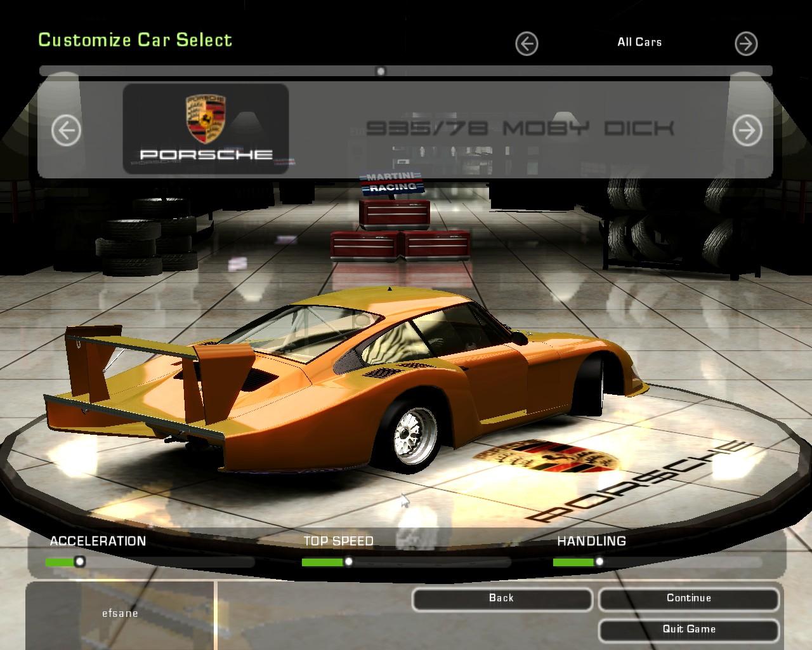Click the Porsche manufacturer logo badge
This screenshot has height=650, width=812.
pyautogui.click(x=206, y=129)
